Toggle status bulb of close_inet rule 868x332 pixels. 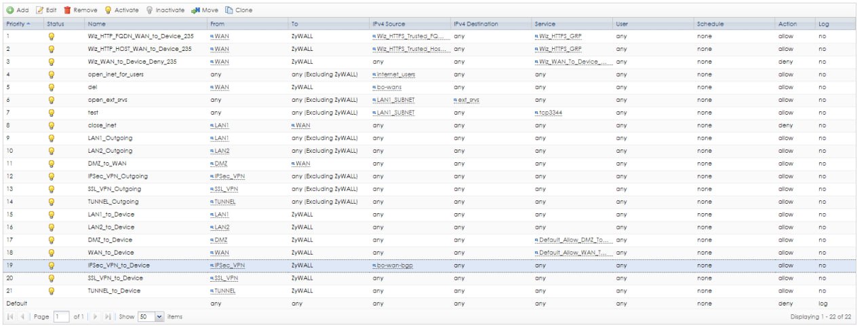(50, 126)
